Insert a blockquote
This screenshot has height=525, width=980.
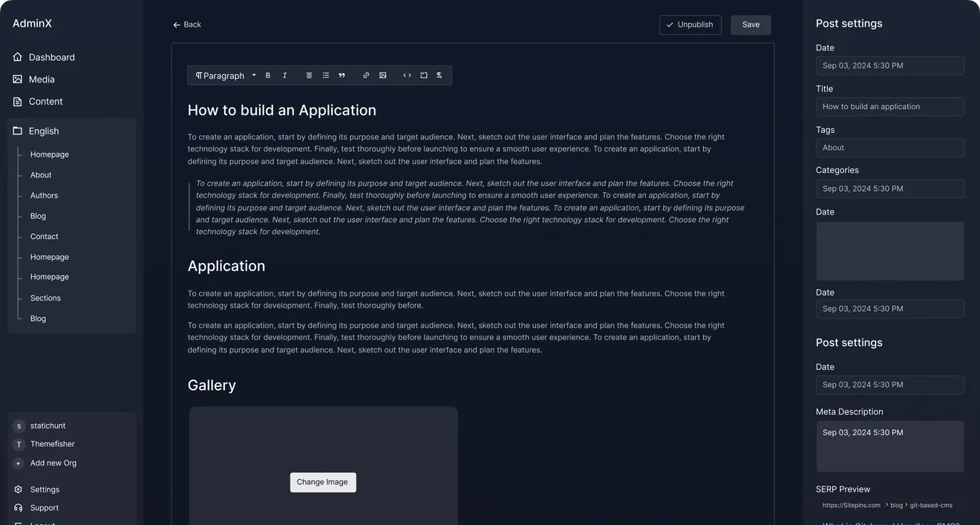342,76
